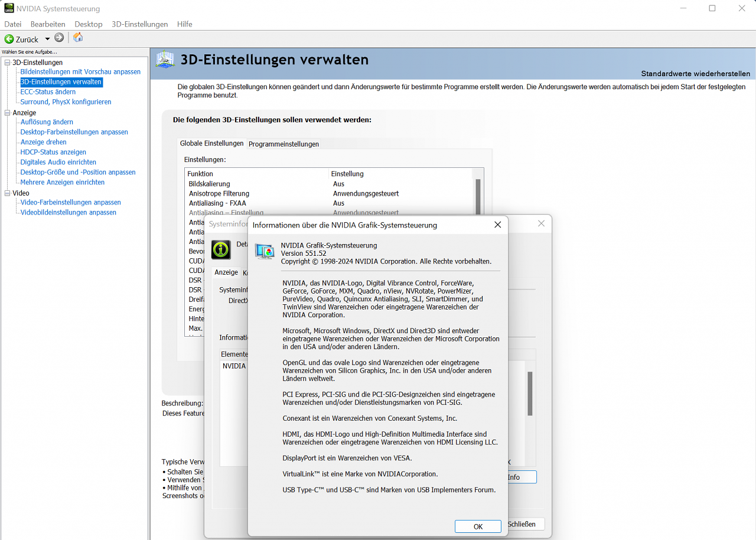Collapse the 3D-Einstellungen tree node
This screenshot has height=540, width=756.
point(7,63)
